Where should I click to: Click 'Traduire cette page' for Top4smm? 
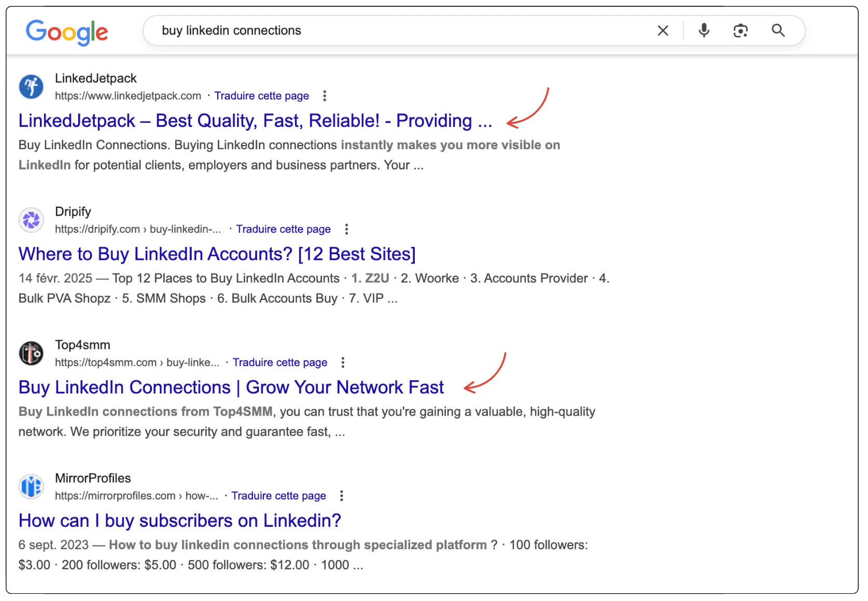click(280, 362)
